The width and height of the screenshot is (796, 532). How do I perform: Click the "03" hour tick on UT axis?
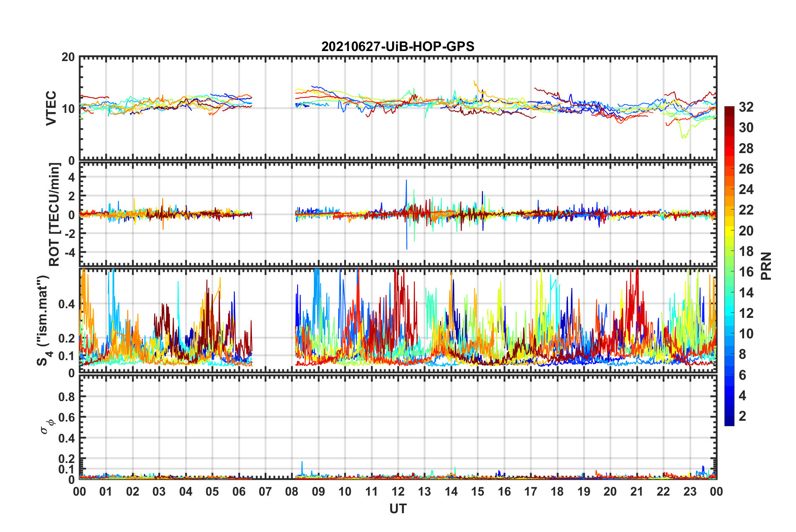pyautogui.click(x=159, y=491)
